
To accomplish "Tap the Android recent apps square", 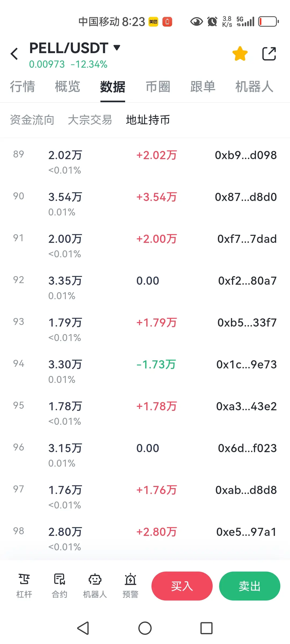I will (206, 628).
